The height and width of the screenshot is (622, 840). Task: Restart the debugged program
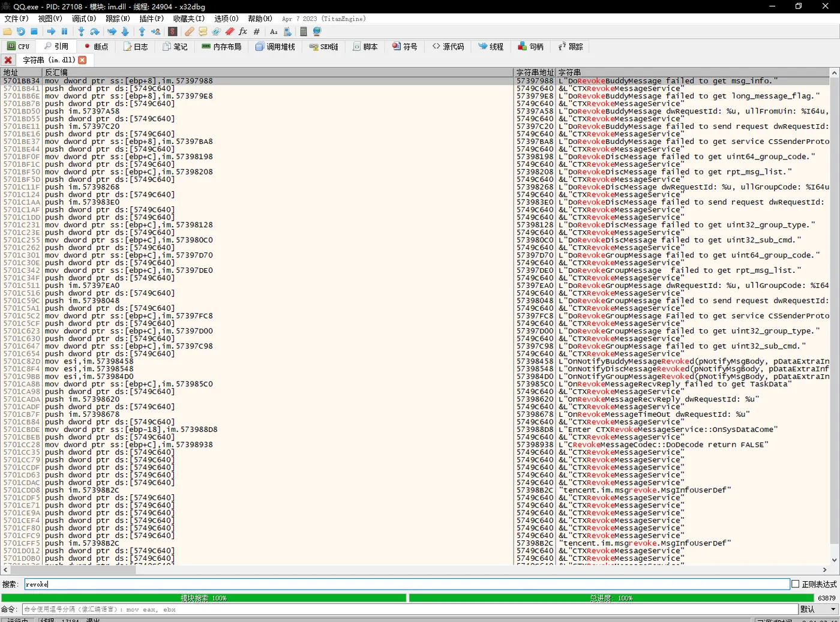point(21,32)
